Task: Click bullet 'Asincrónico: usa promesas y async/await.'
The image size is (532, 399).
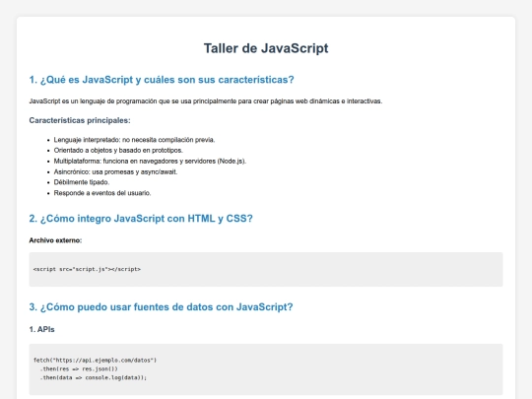Action: pos(115,172)
